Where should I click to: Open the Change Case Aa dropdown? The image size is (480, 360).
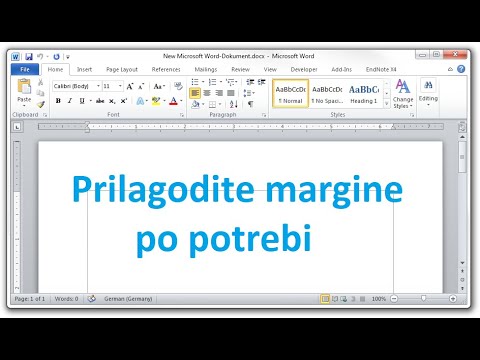click(159, 86)
